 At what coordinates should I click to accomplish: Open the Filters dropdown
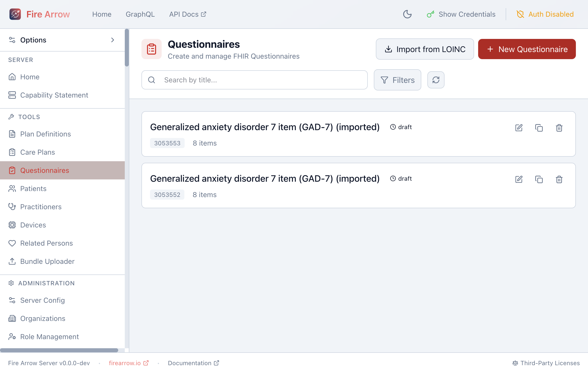[x=397, y=80]
